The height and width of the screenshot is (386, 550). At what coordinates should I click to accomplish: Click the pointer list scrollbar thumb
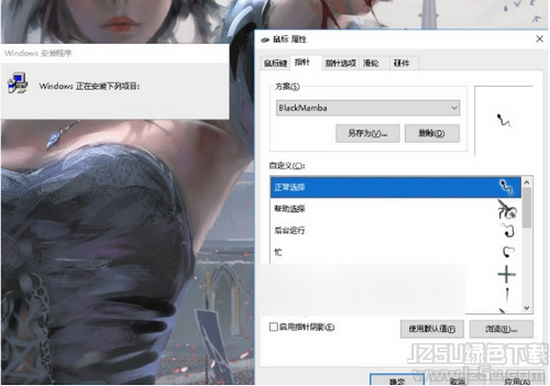coord(526,208)
